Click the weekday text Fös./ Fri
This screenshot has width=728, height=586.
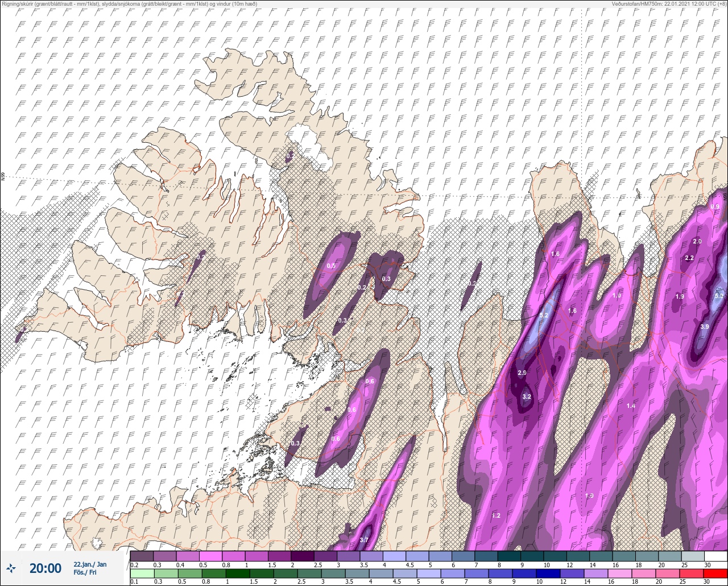pyautogui.click(x=85, y=572)
